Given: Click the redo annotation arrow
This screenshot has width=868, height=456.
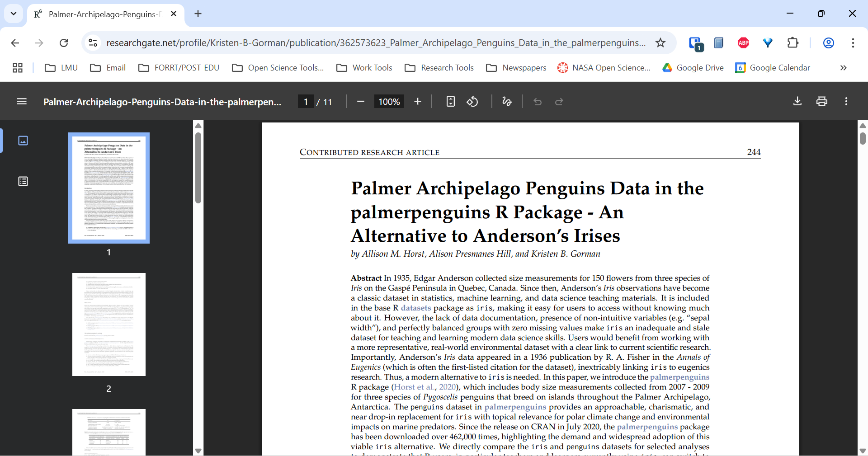Looking at the screenshot, I should point(559,102).
